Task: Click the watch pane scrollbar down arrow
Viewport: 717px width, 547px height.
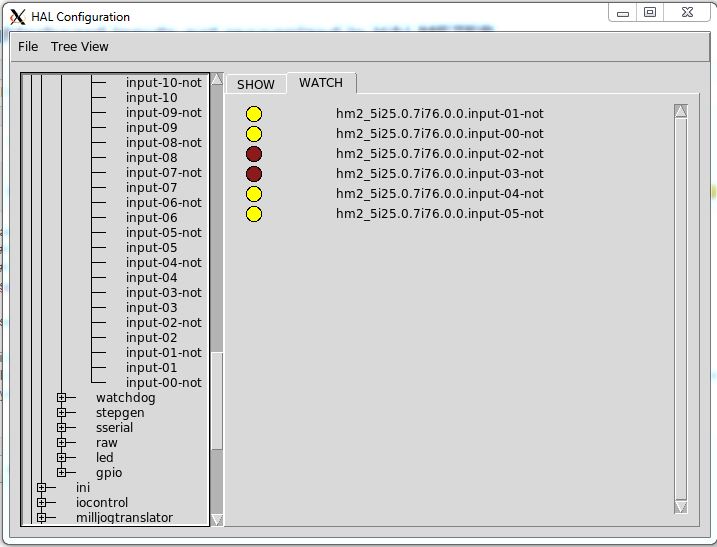Action: (681, 506)
